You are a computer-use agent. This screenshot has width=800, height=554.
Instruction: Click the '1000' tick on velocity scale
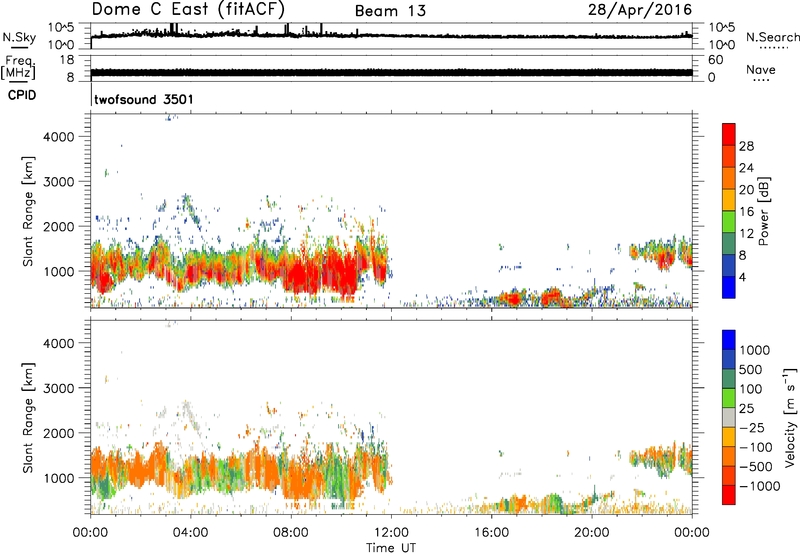(755, 350)
